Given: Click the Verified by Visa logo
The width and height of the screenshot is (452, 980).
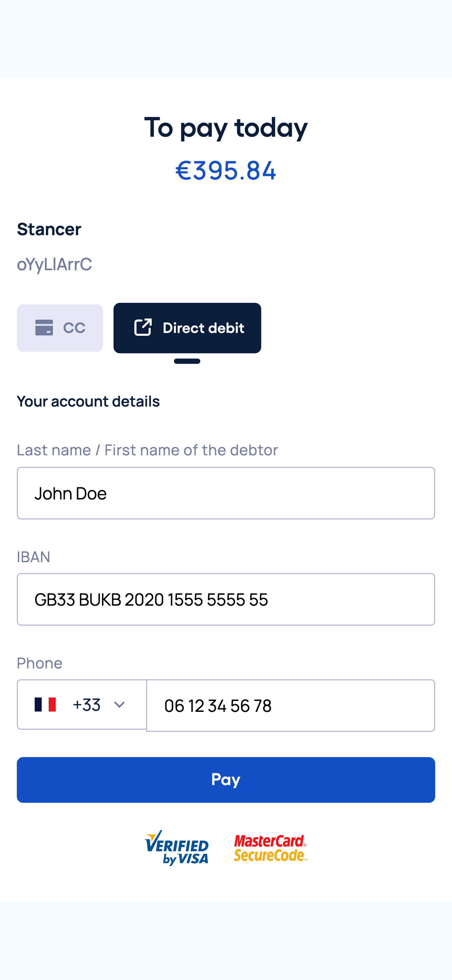Looking at the screenshot, I should 177,848.
